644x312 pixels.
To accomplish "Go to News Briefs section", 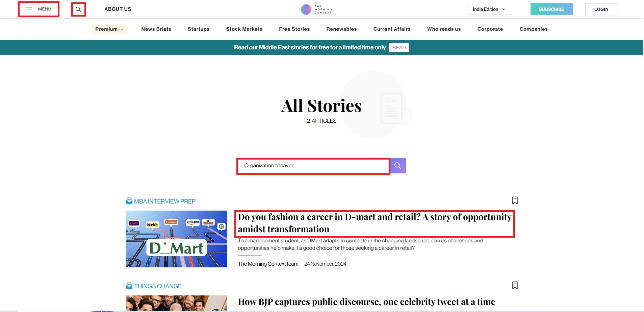I will pos(156,29).
